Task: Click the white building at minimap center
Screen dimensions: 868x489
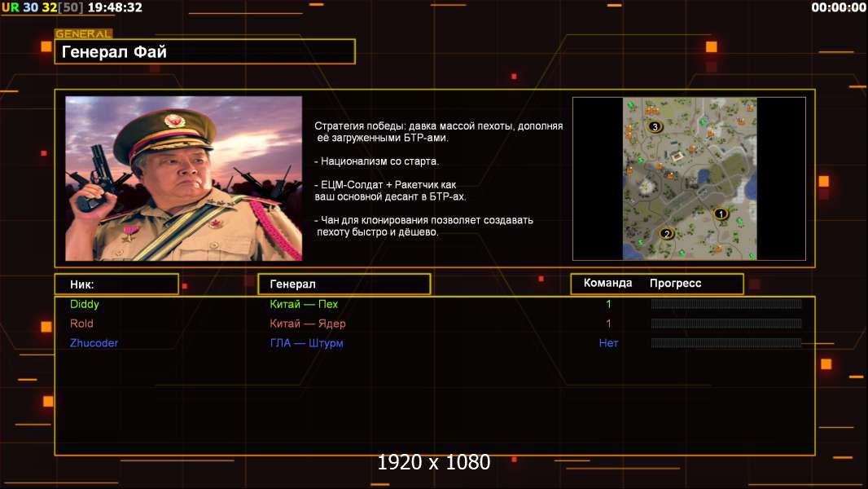Action: (678, 155)
